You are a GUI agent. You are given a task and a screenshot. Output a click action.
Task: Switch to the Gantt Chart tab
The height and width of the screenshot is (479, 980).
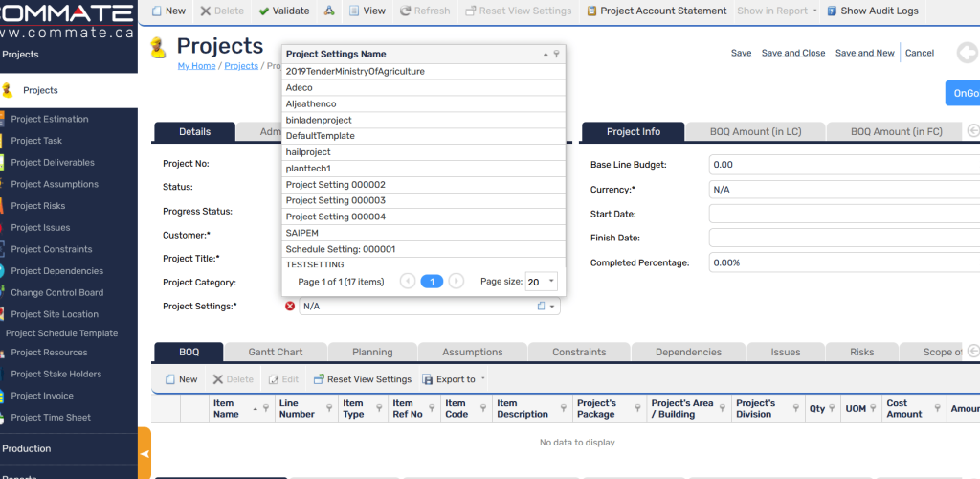point(276,352)
